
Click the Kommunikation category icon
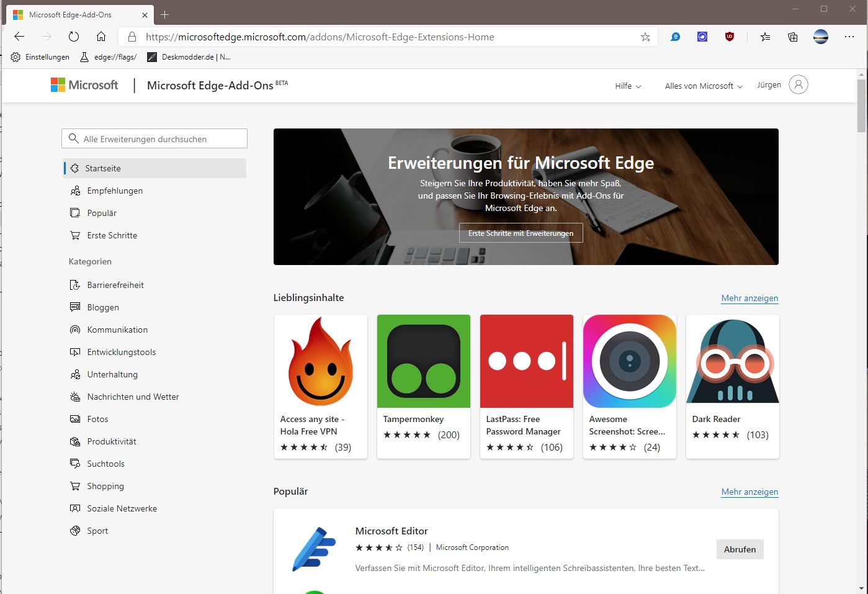click(75, 330)
